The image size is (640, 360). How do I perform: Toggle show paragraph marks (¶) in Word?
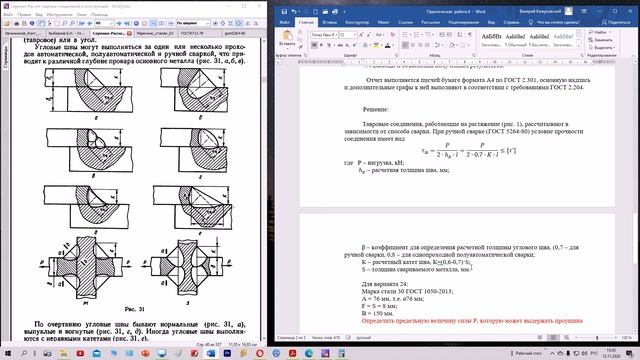[469, 35]
